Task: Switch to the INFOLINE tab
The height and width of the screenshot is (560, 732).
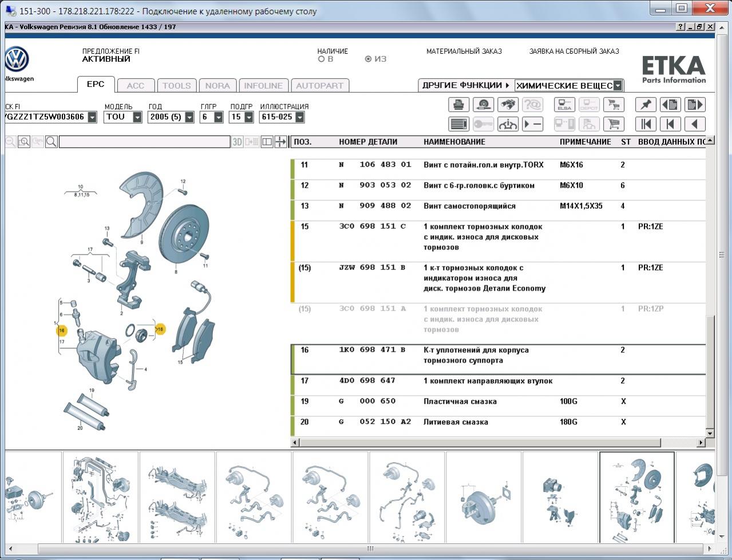Action: [x=263, y=86]
